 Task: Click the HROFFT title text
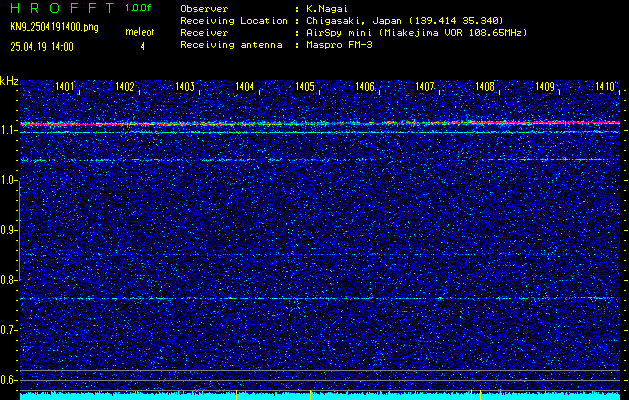point(62,8)
